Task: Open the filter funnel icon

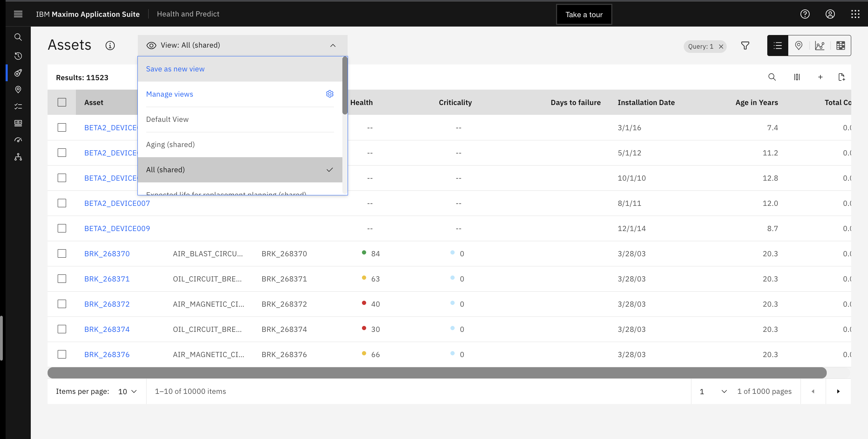Action: (x=745, y=46)
